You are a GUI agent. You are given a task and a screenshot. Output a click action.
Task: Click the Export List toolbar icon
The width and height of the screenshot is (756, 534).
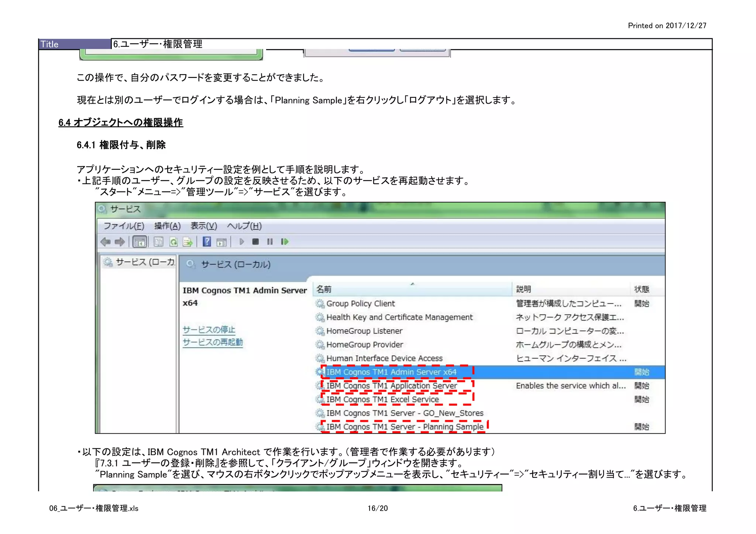[188, 242]
